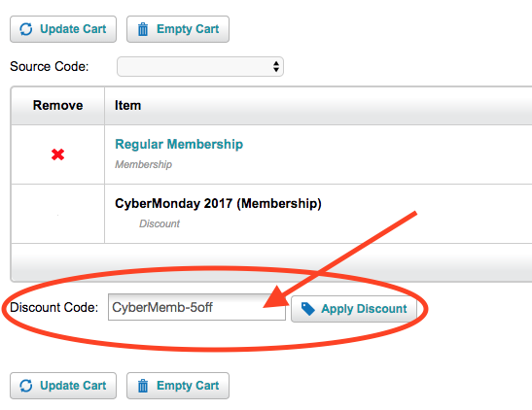
Task: Click the trash can icon on the top Empty Cart
Action: point(143,29)
